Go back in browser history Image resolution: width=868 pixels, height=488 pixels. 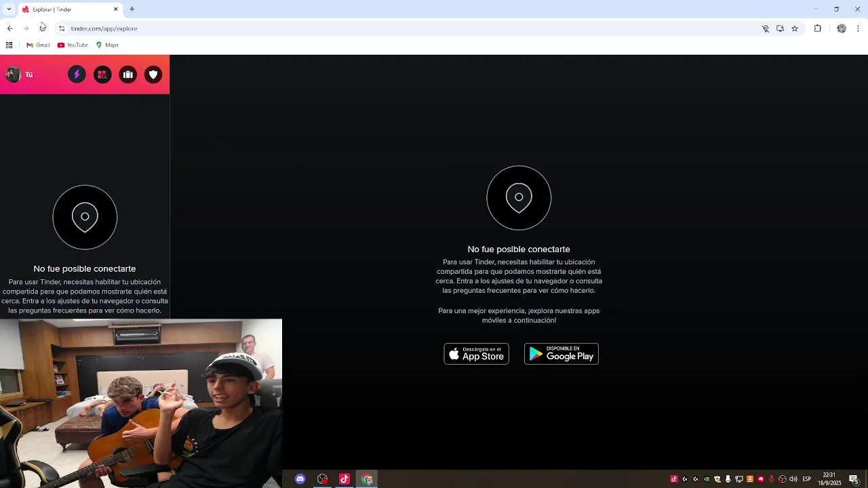tap(9, 28)
